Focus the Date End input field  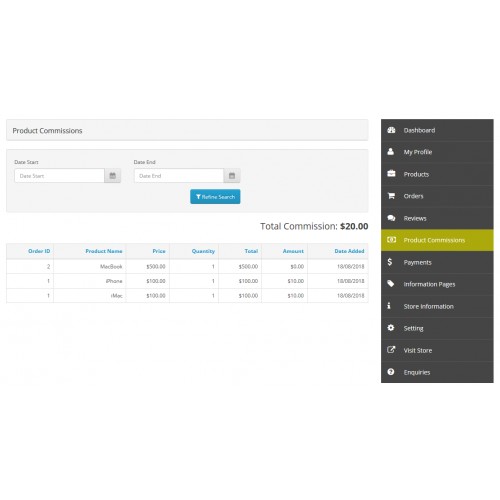tap(179, 176)
